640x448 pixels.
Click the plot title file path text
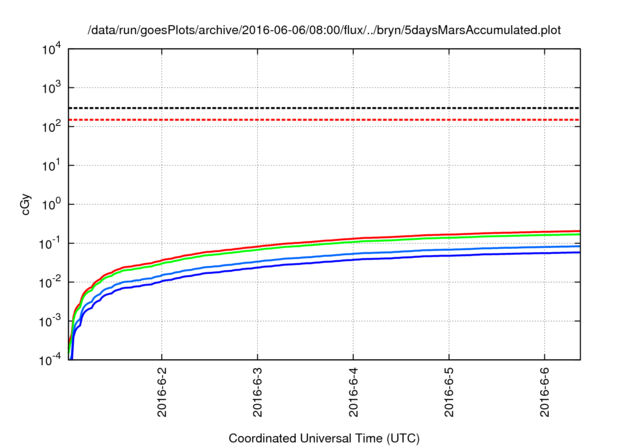click(x=324, y=30)
